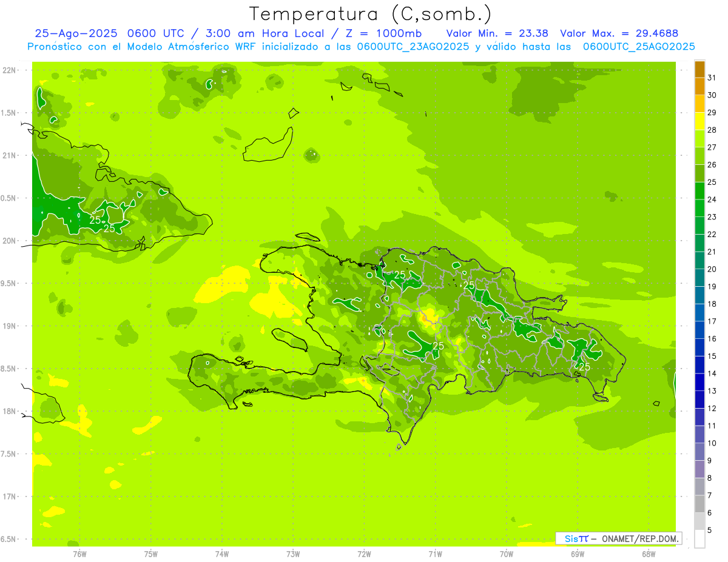
Task: Pick the olive-green swatch between legend 25 and 26
Action: 699,173
